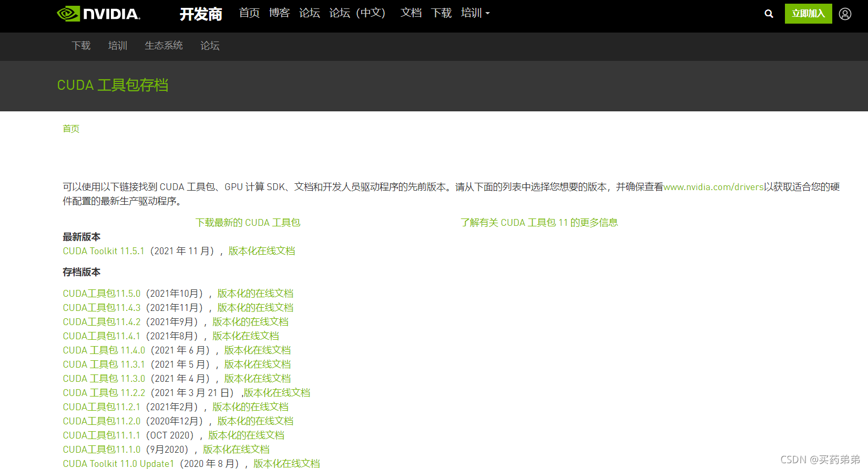868x469 pixels.
Task: Select 生态系统 in the sub-navigation
Action: pos(164,46)
